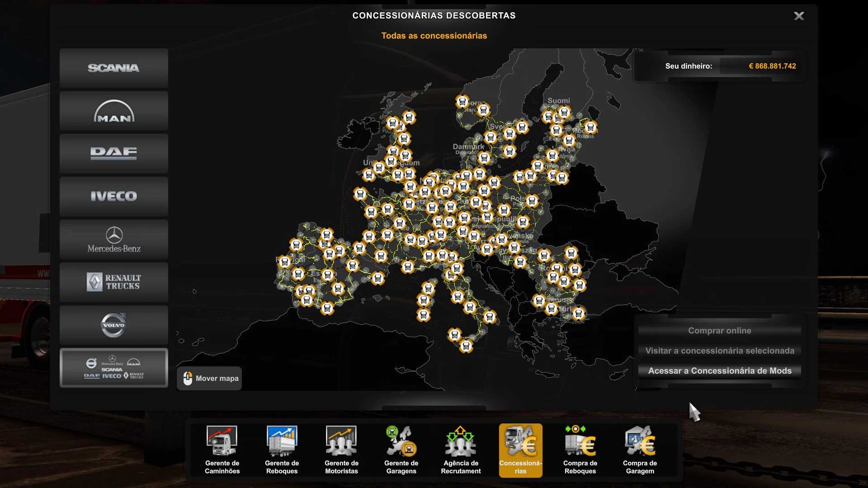This screenshot has height=488, width=868.
Task: Go to Gerente de Motoristas
Action: point(341,450)
